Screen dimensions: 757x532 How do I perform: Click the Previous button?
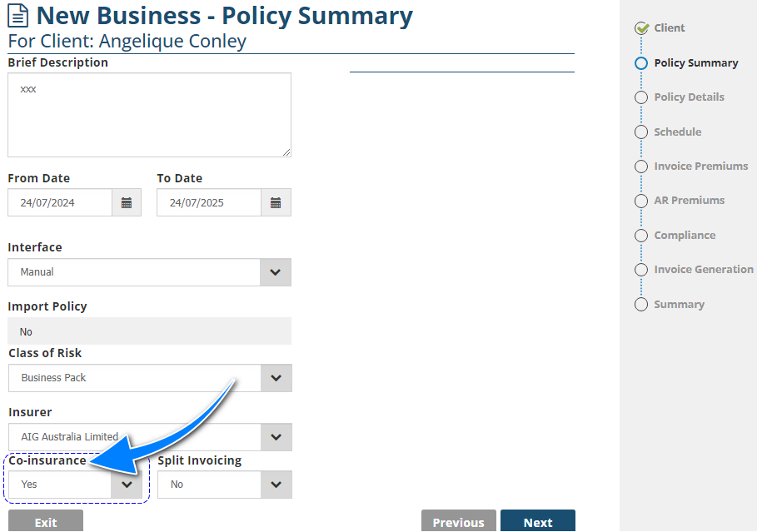click(x=458, y=522)
